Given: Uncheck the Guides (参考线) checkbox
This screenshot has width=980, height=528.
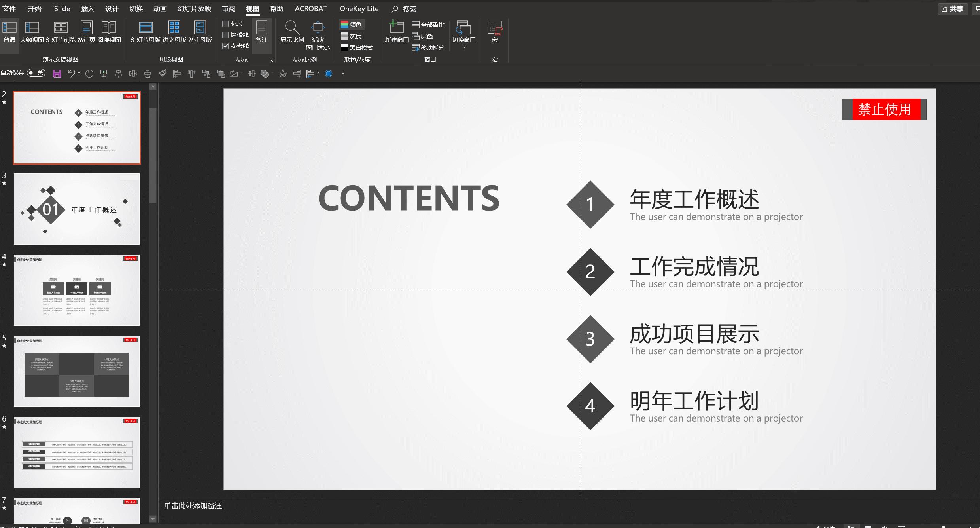Looking at the screenshot, I should (x=226, y=46).
